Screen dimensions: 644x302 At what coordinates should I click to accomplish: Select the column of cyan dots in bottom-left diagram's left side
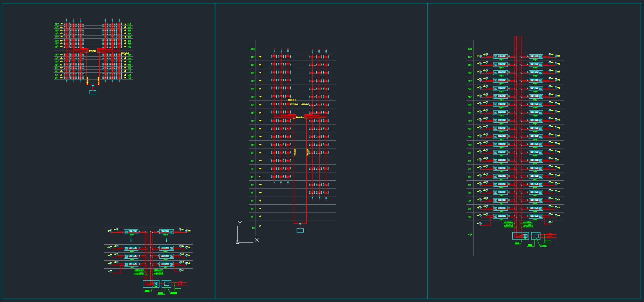[131, 240]
